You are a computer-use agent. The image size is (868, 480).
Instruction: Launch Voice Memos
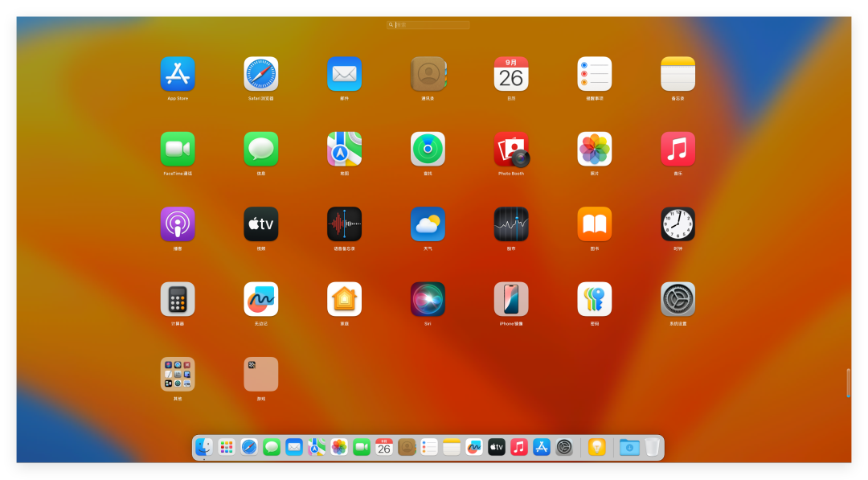344,224
